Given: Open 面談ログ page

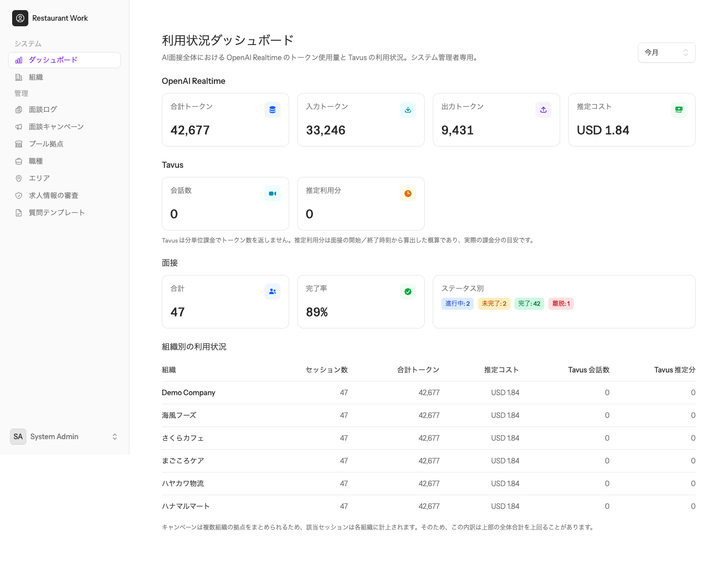Looking at the screenshot, I should click(64, 110).
